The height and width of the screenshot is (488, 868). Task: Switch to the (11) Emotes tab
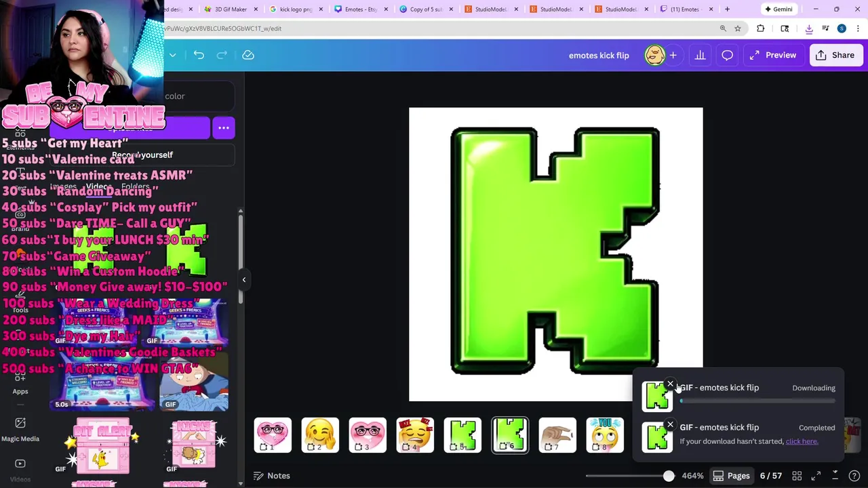tap(685, 9)
